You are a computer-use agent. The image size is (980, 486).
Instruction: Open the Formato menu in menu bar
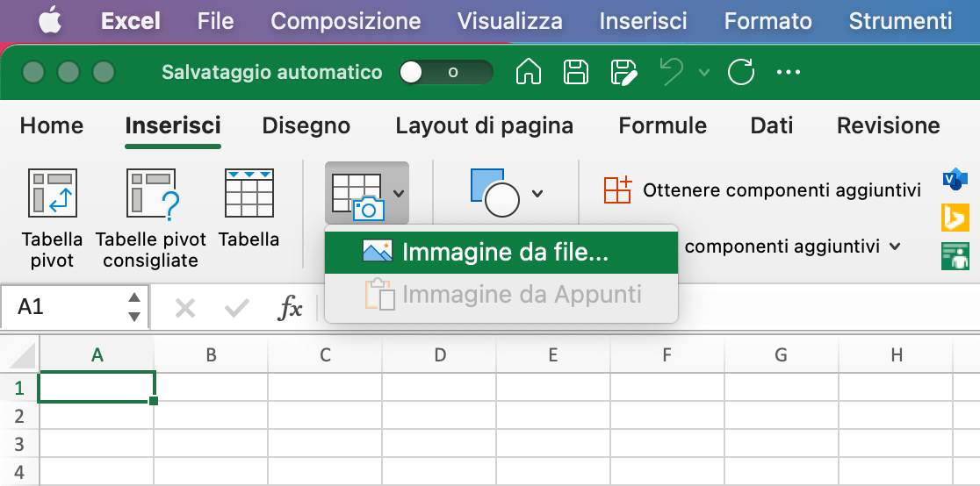767,20
